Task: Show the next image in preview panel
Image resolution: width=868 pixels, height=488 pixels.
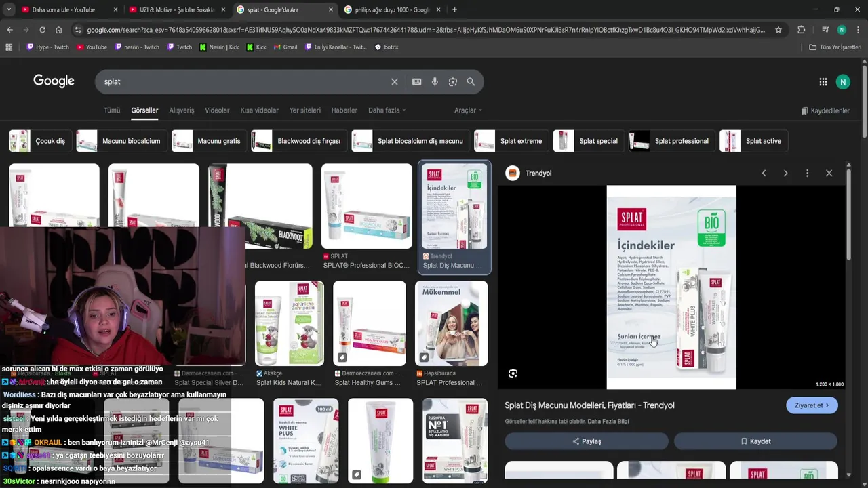Action: pyautogui.click(x=785, y=173)
